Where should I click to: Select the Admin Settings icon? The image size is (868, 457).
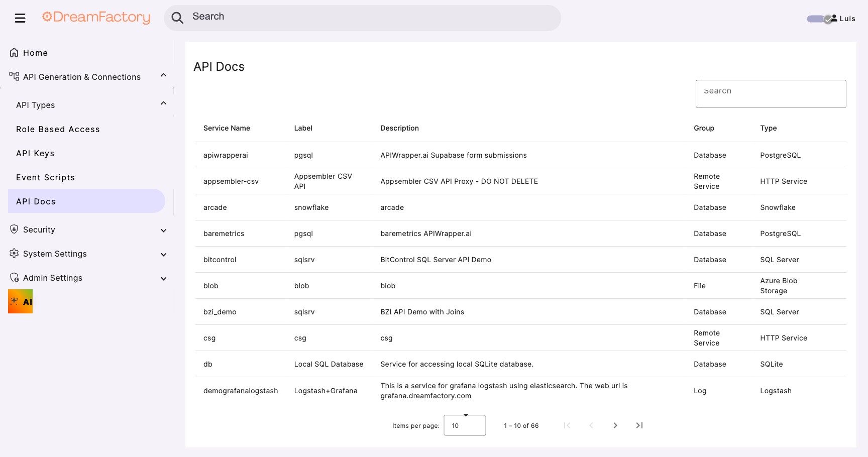tap(14, 278)
